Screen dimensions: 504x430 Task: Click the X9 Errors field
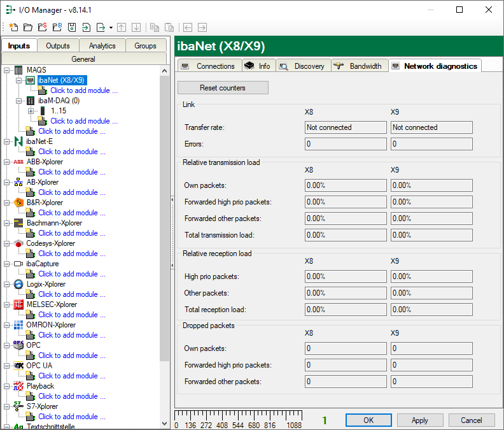(431, 144)
